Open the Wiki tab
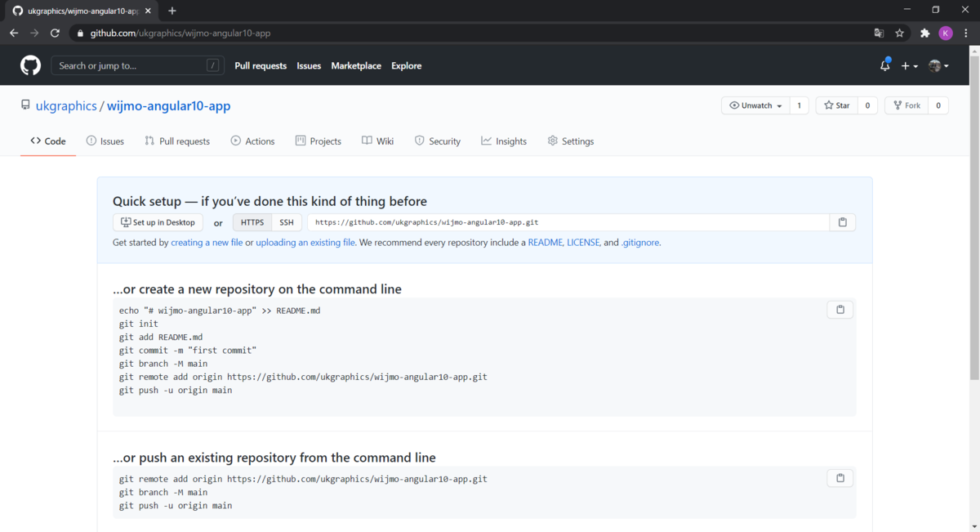 [377, 141]
